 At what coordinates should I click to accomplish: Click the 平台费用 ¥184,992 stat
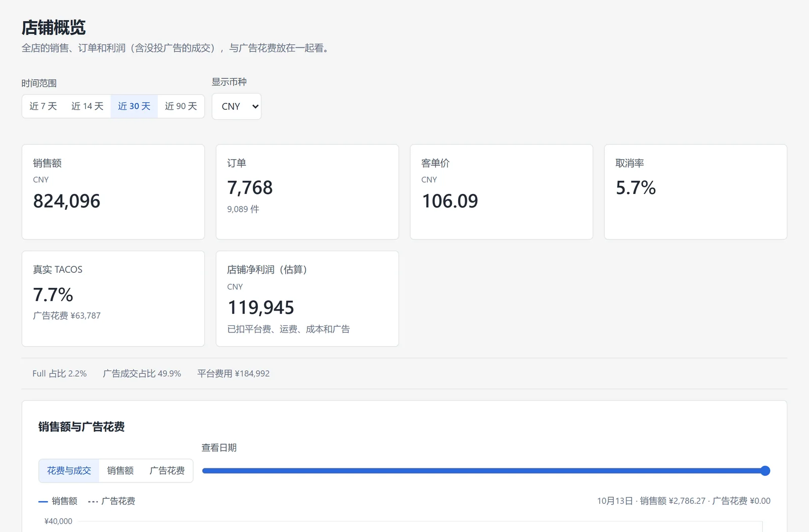point(234,374)
